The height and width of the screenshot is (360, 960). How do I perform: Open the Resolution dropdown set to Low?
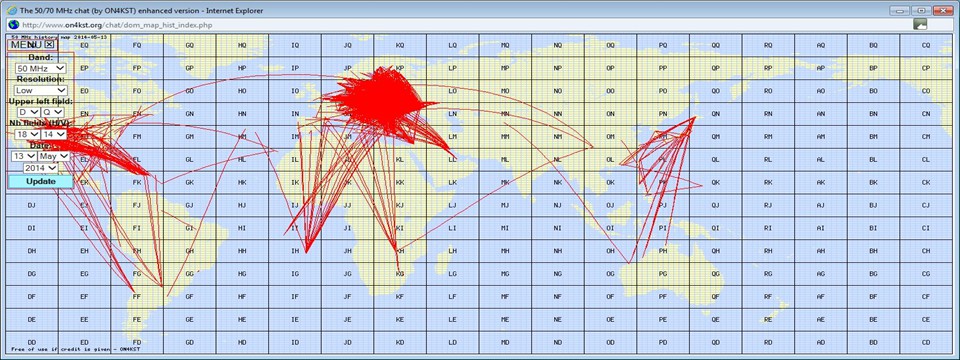(x=41, y=90)
